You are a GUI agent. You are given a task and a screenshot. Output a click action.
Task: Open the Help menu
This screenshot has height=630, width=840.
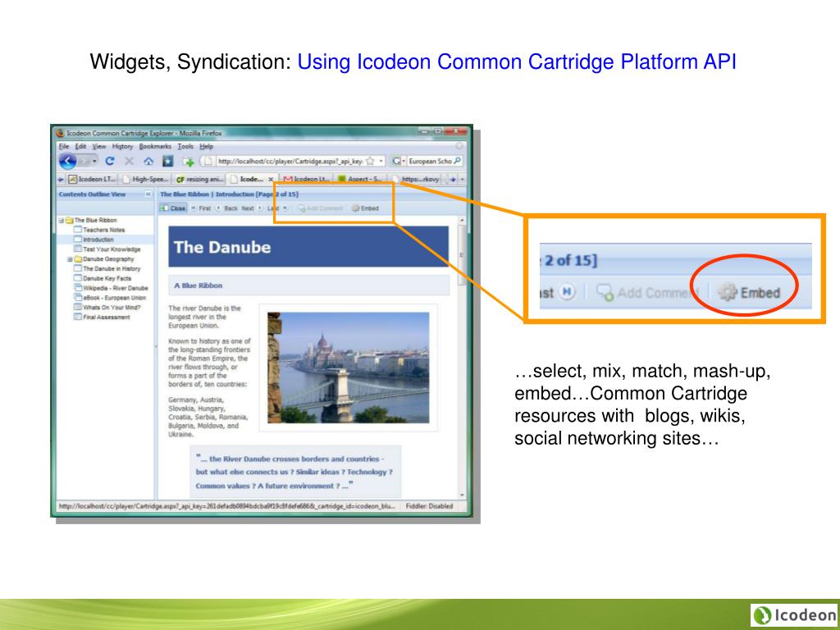click(x=206, y=146)
